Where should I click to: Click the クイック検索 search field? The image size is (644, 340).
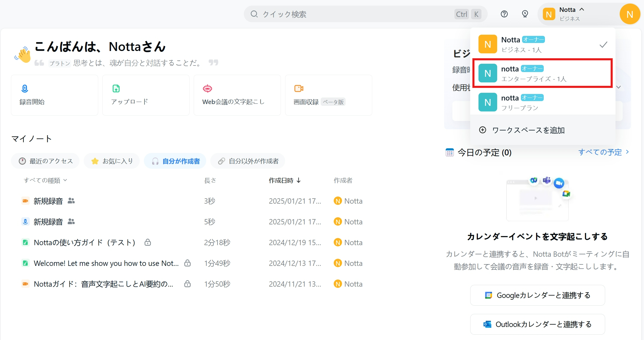365,14
